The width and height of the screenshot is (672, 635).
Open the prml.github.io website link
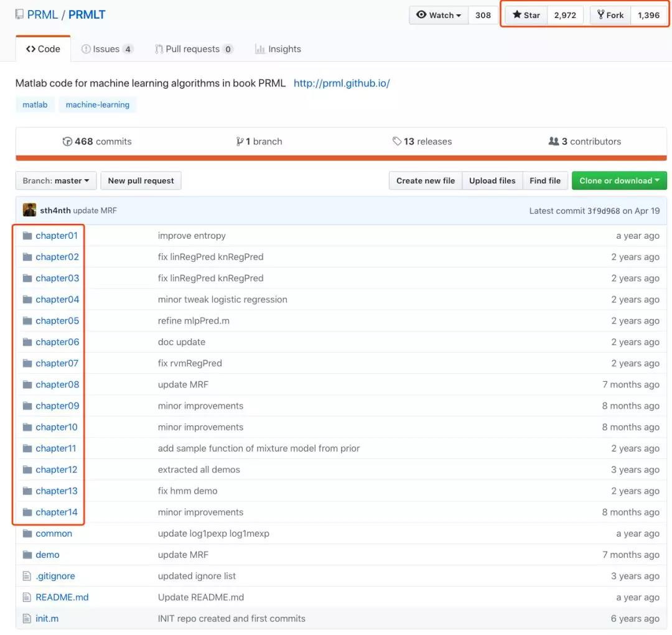[x=342, y=83]
